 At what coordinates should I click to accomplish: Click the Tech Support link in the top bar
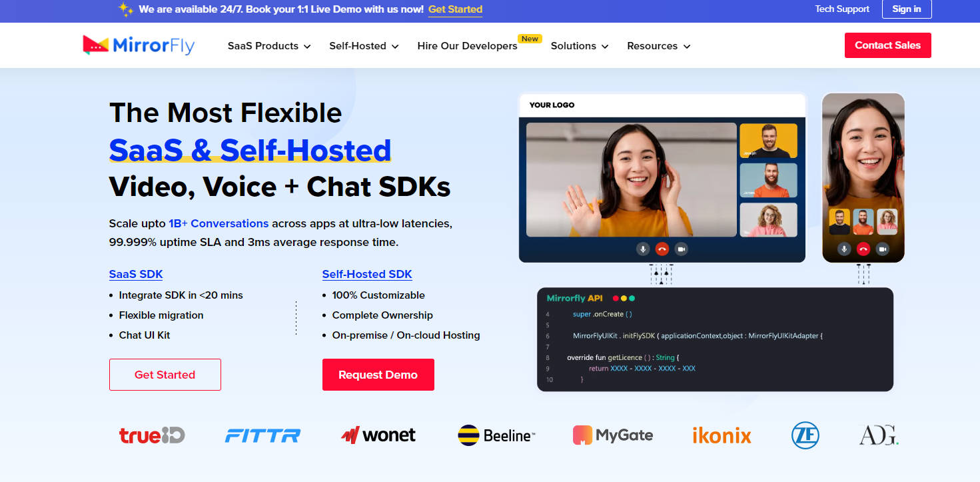tap(842, 9)
